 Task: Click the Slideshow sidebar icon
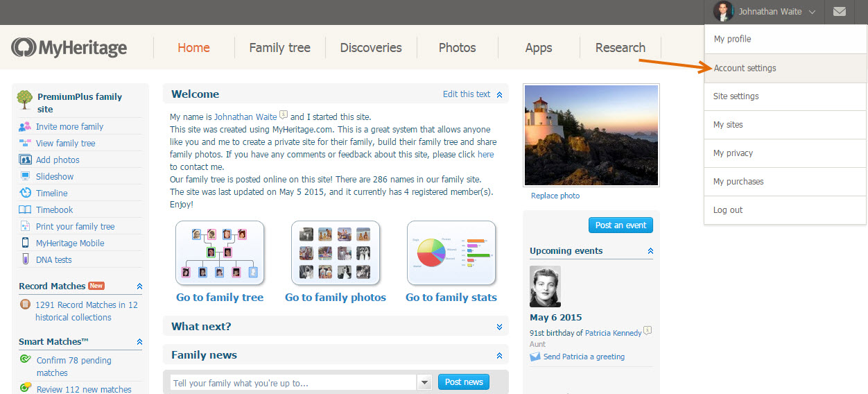point(25,176)
